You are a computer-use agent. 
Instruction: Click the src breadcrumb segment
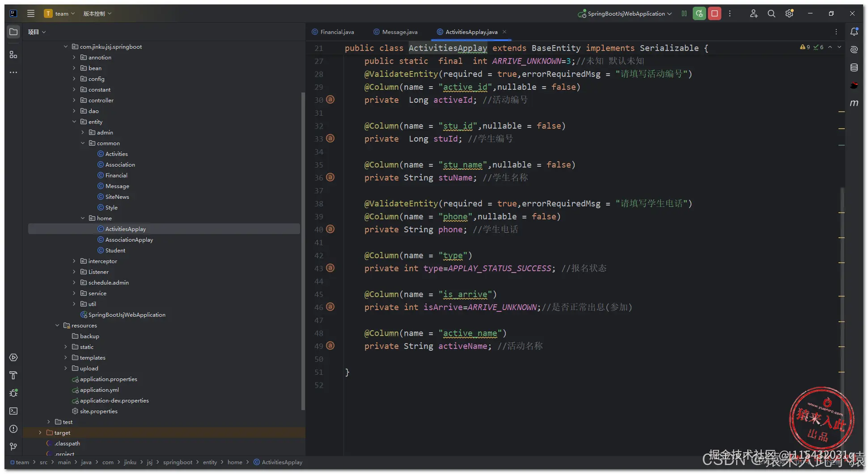tap(43, 462)
